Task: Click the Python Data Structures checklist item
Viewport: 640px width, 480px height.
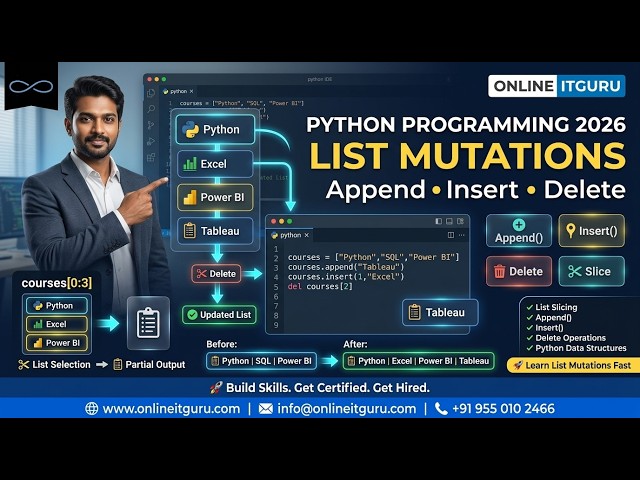Action: pos(576,348)
